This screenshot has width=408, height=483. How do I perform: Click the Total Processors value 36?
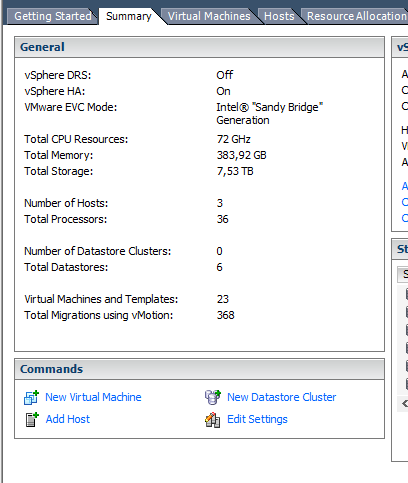[x=223, y=219]
